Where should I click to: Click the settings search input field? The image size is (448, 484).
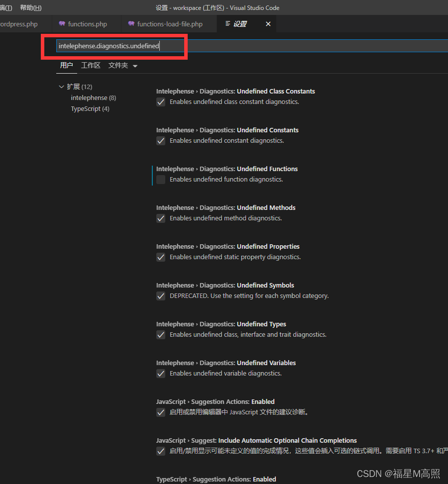coord(252,46)
